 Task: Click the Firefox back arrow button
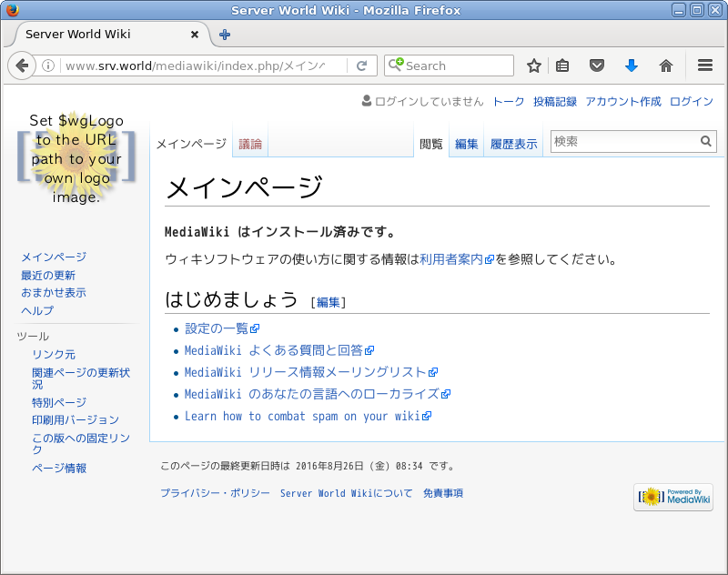21,66
